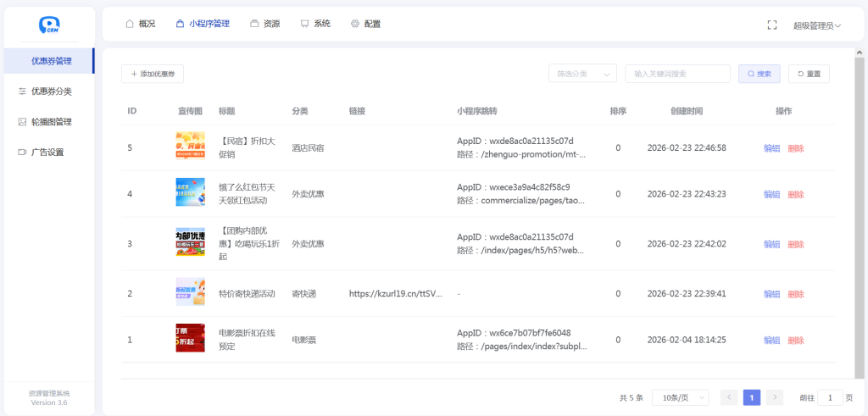This screenshot has height=416, width=868.
Task: Open 配置 settings tab
Action: click(x=366, y=24)
